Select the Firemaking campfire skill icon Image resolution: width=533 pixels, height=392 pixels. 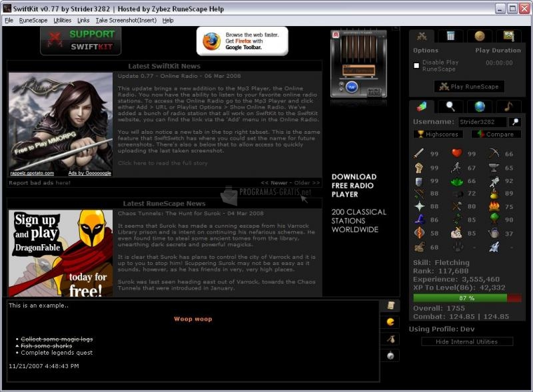pos(494,206)
